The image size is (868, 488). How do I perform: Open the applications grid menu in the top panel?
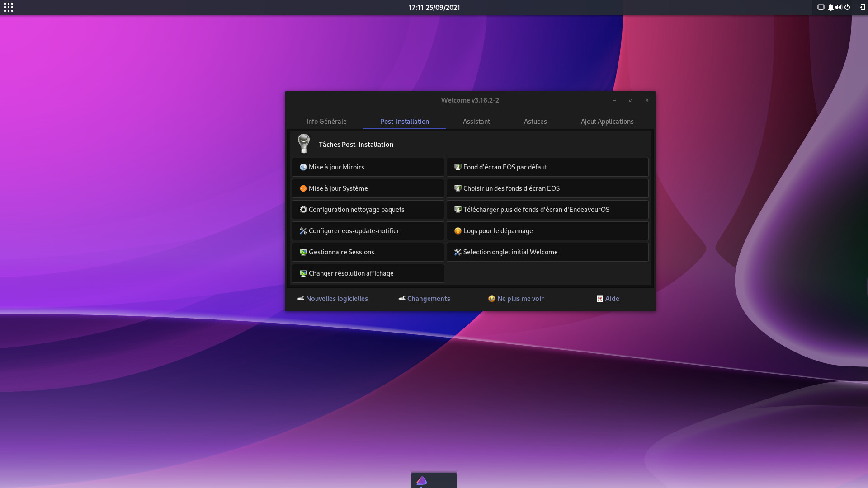pos(9,7)
